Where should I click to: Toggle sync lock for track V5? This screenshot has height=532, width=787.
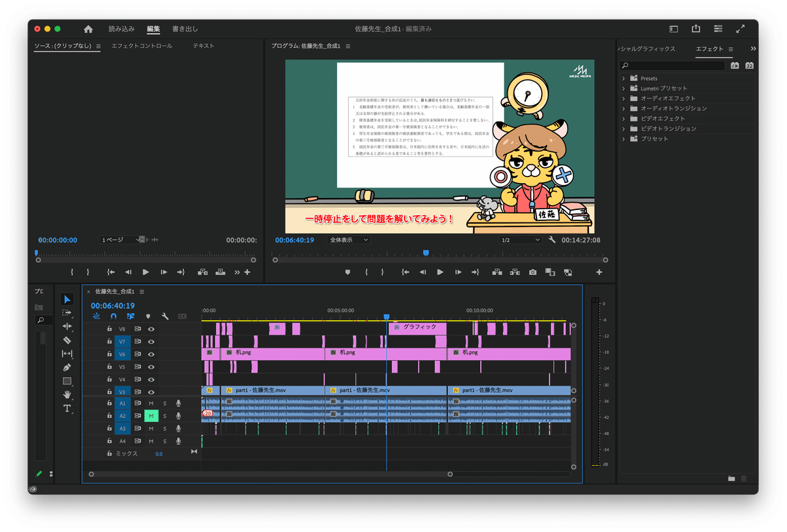coord(138,367)
